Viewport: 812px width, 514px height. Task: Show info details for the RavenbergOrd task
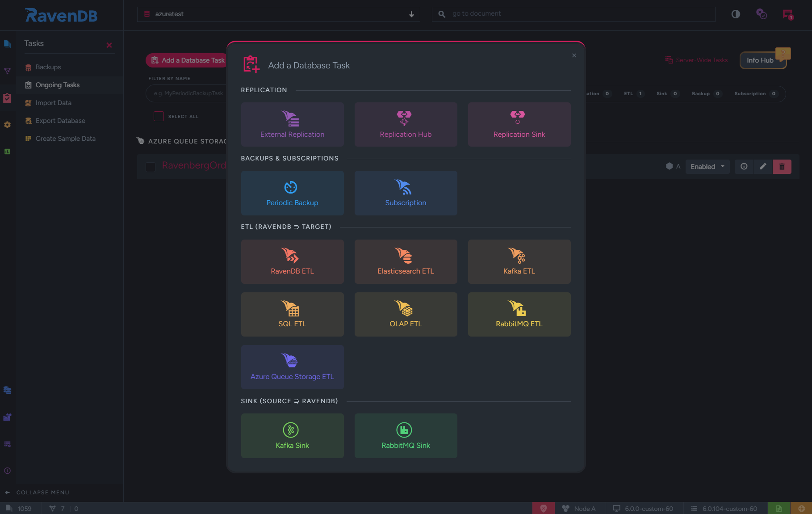coord(744,167)
